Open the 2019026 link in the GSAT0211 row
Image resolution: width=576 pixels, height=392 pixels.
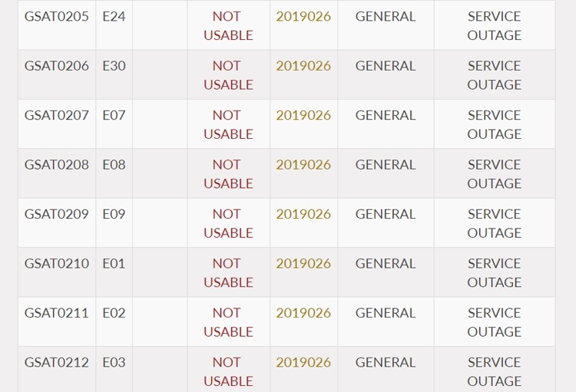pos(303,313)
